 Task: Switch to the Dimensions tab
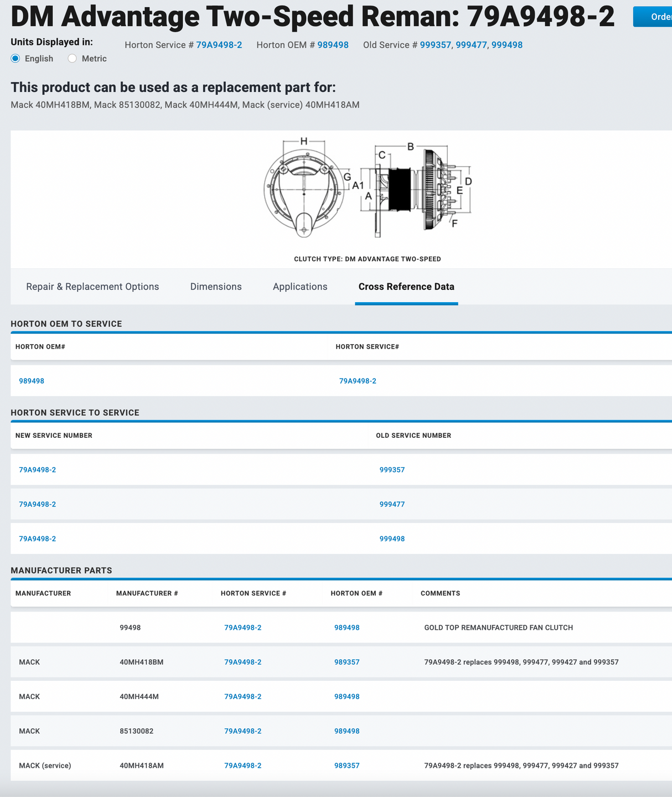coord(216,287)
